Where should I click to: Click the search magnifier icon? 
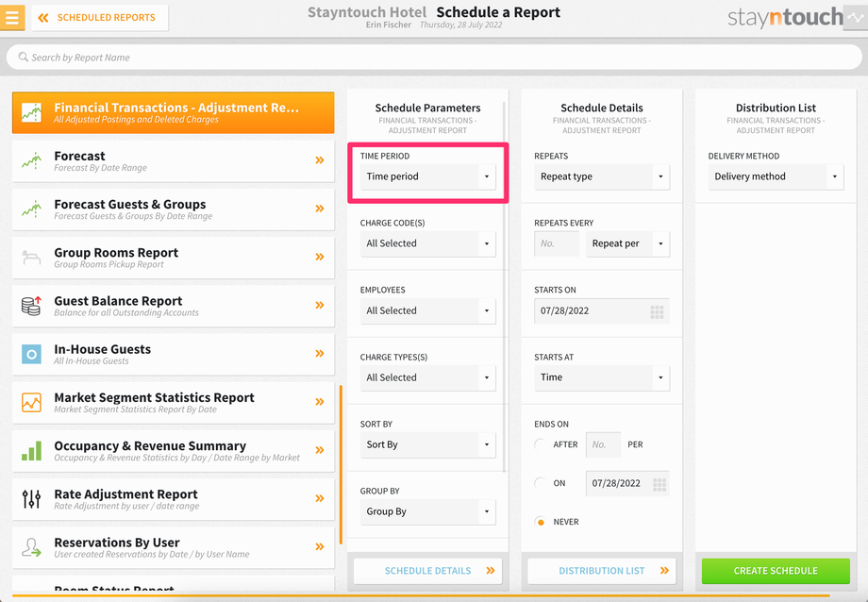24,57
